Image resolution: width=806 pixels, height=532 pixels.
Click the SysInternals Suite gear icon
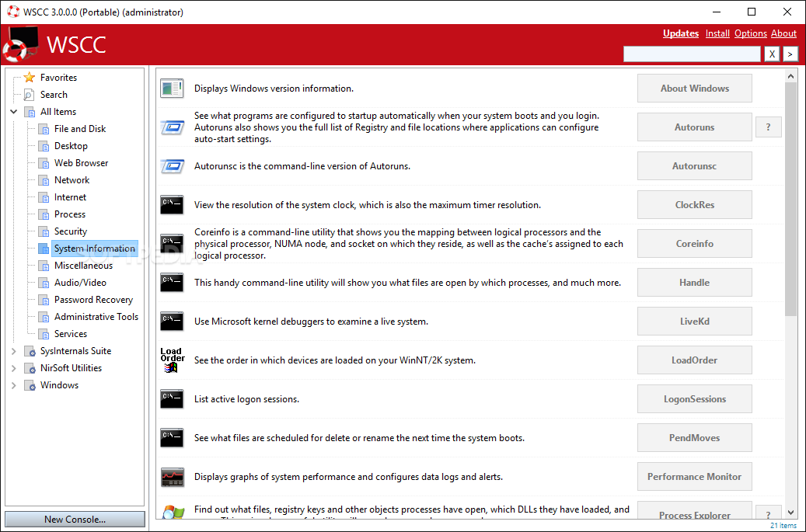pos(30,351)
